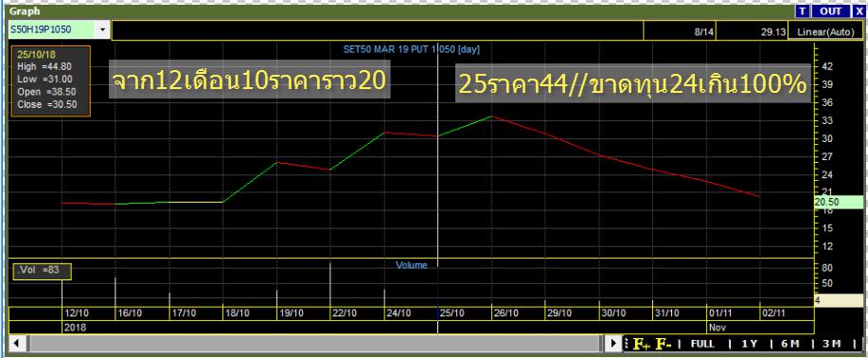Image resolution: width=868 pixels, height=358 pixels.
Task: Select the FULL time range
Action: coord(702,344)
